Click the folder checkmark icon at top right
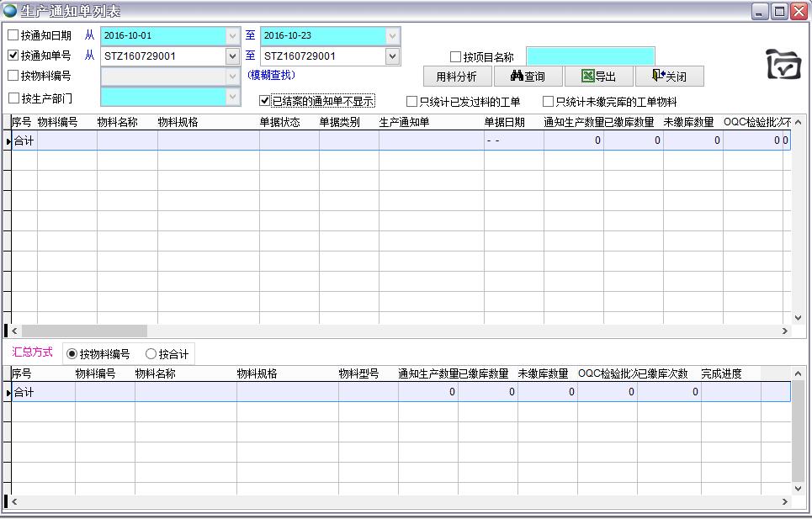This screenshot has width=812, height=519. point(783,65)
